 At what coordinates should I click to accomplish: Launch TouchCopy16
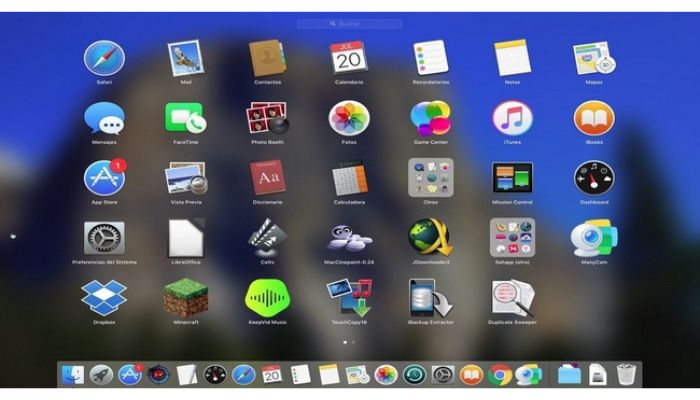point(349,298)
